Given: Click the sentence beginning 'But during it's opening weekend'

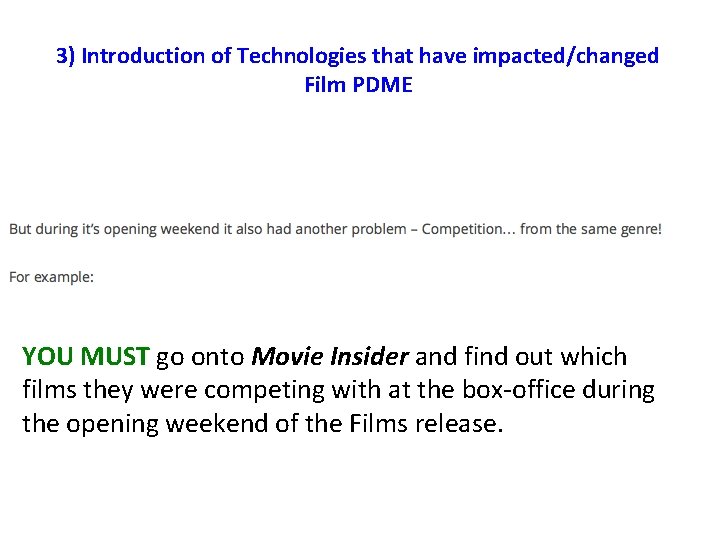Looking at the screenshot, I should (200, 229).
